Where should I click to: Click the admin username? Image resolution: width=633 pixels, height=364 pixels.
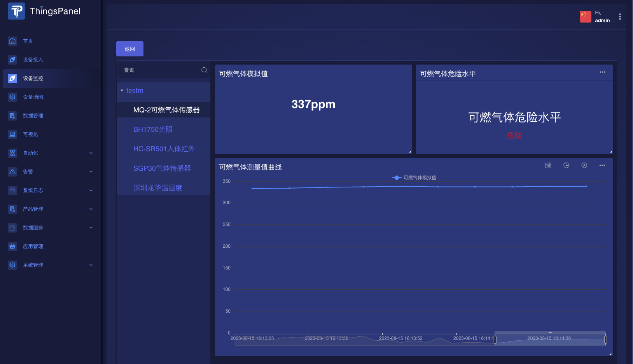602,21
